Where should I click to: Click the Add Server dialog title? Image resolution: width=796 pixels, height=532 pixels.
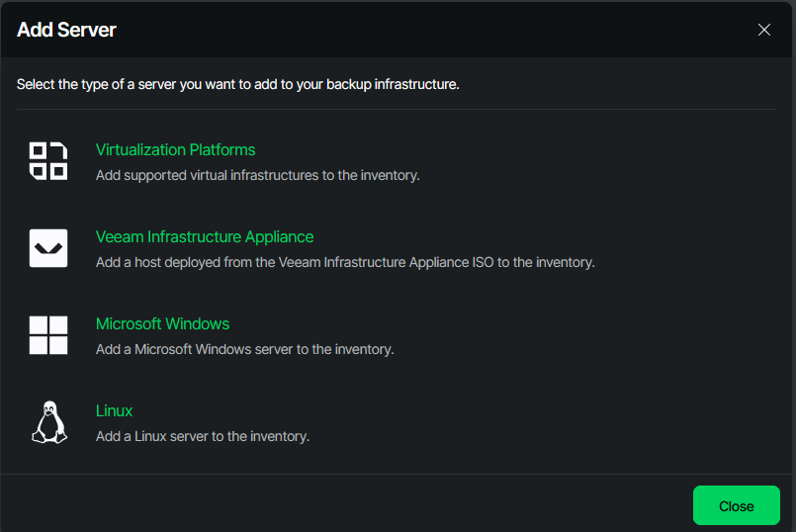(66, 30)
